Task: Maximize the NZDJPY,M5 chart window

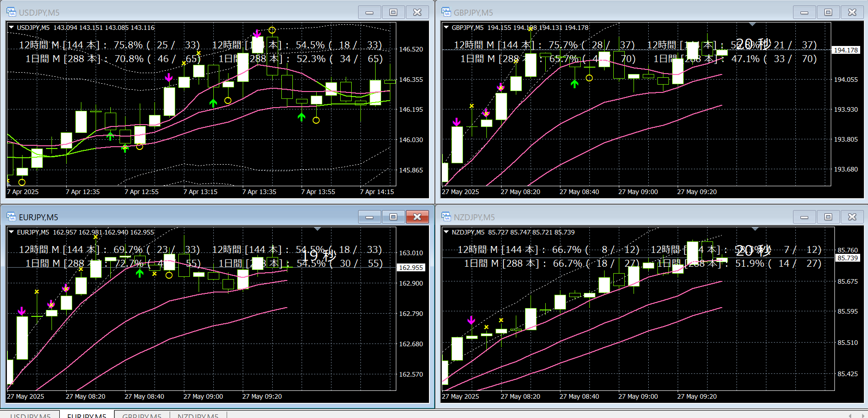Action: tap(828, 217)
